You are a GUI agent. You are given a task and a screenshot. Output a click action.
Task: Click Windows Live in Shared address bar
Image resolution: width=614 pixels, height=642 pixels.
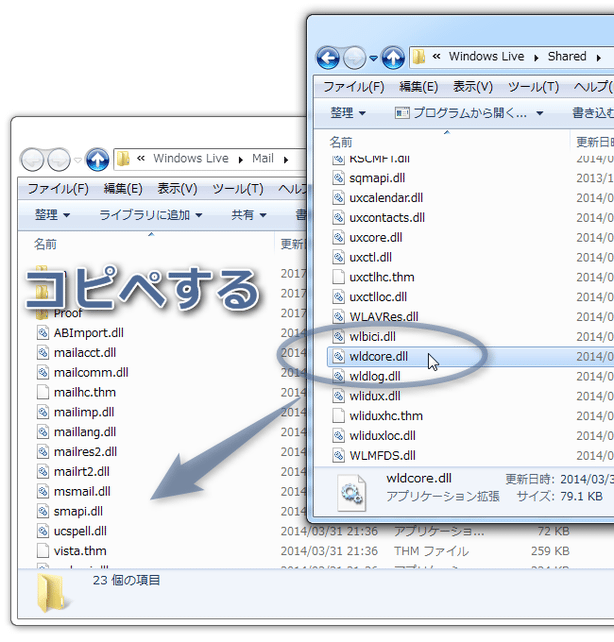[x=486, y=56]
